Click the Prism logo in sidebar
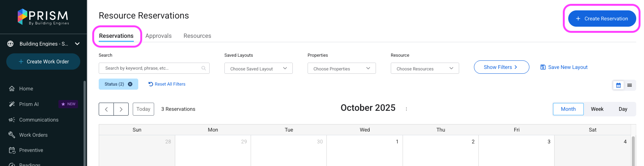Screen dimensions: 644x166 click(x=43, y=17)
